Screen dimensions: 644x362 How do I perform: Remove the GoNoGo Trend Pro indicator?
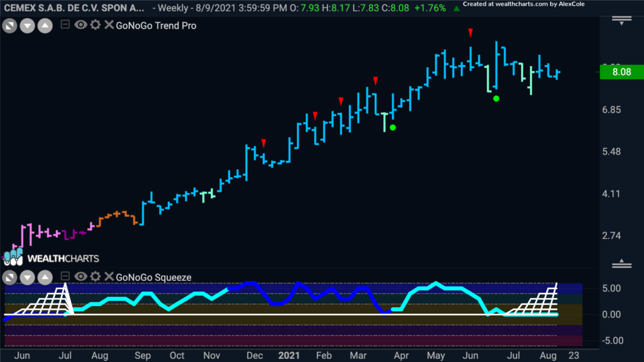(109, 25)
